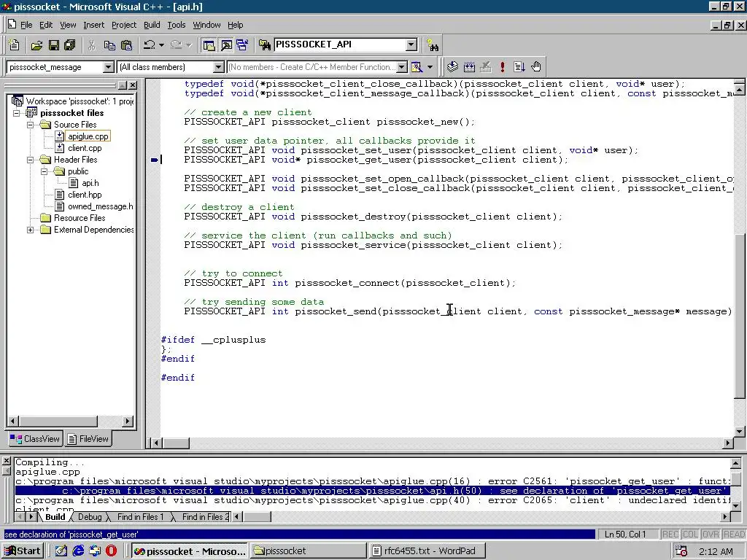Open the Window menu
This screenshot has height=560, width=747.
(x=206, y=25)
